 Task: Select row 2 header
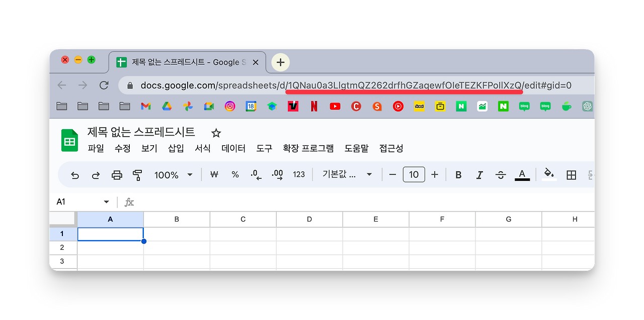tap(63, 248)
